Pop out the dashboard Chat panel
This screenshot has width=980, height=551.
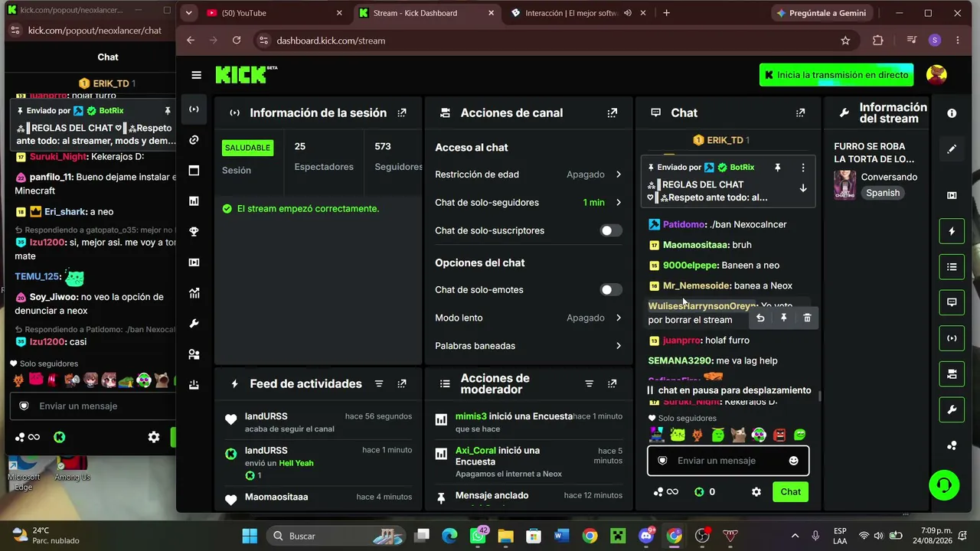[800, 113]
